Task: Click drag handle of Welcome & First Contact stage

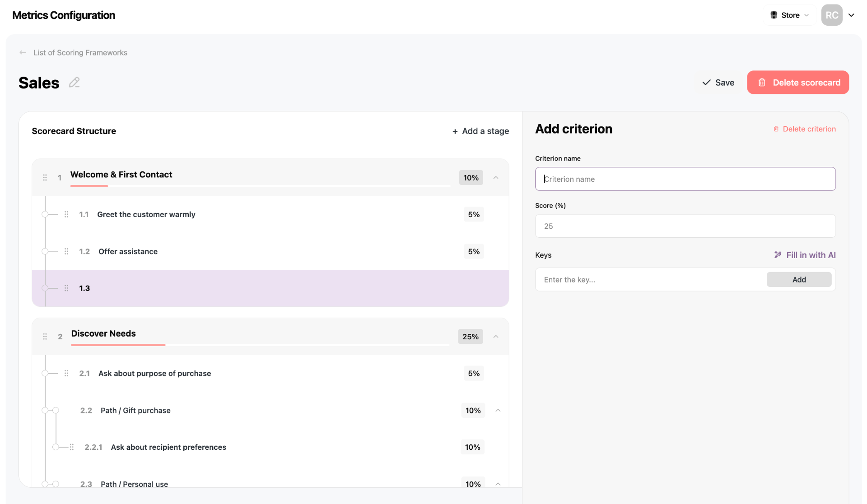Action: coord(45,177)
